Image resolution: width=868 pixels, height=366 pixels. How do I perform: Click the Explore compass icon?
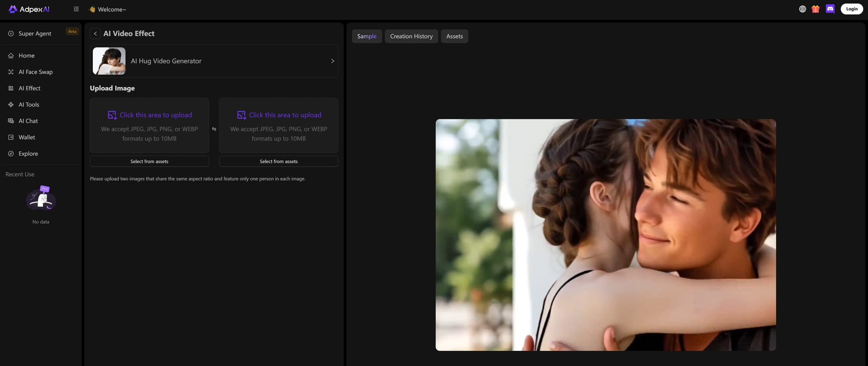point(11,154)
